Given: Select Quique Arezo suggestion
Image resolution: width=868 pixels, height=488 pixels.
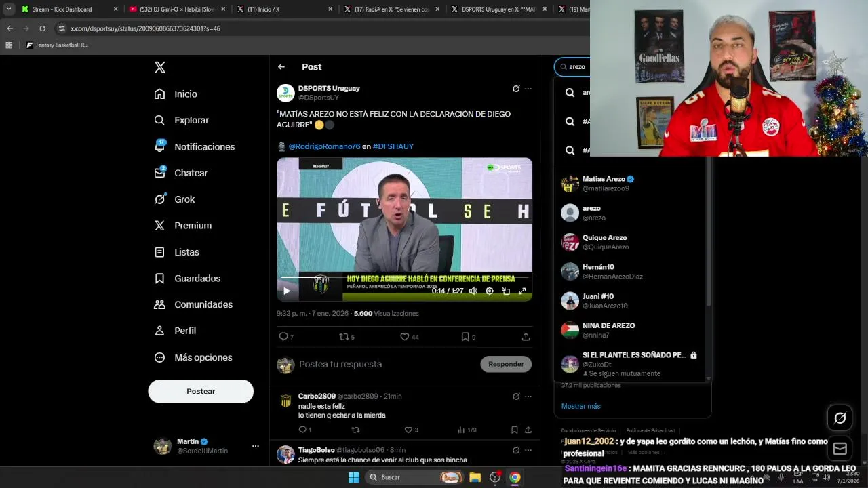Looking at the screenshot, I should (631, 242).
